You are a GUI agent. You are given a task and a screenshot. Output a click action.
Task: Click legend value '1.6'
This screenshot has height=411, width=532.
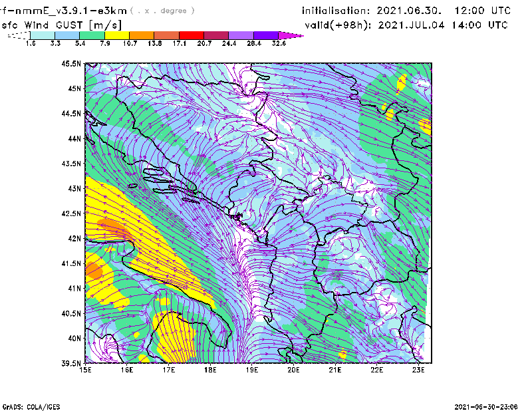point(31,43)
